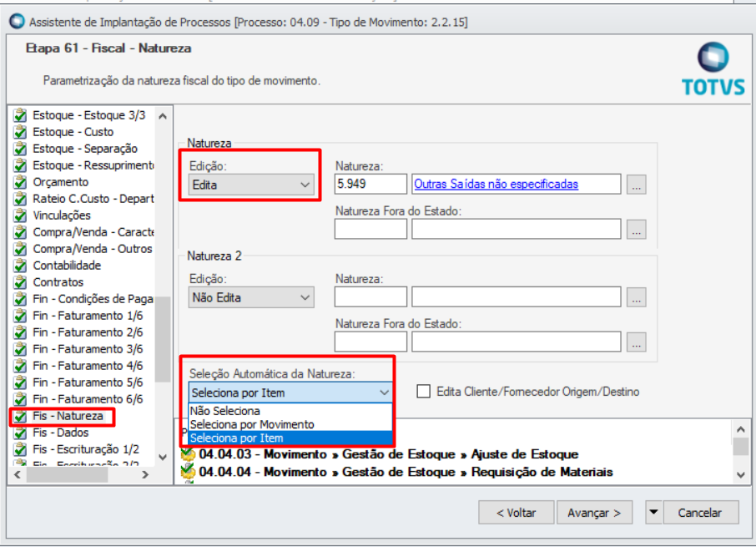
Task: Click checkmark icon beside Contabilidade
Action: [20, 266]
